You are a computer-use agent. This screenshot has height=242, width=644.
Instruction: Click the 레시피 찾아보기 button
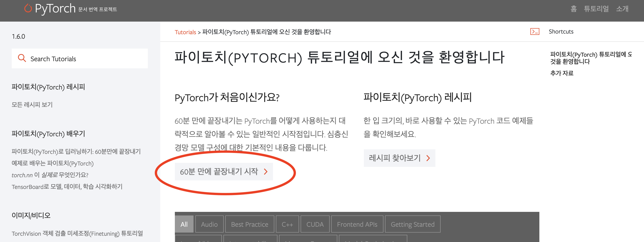399,158
